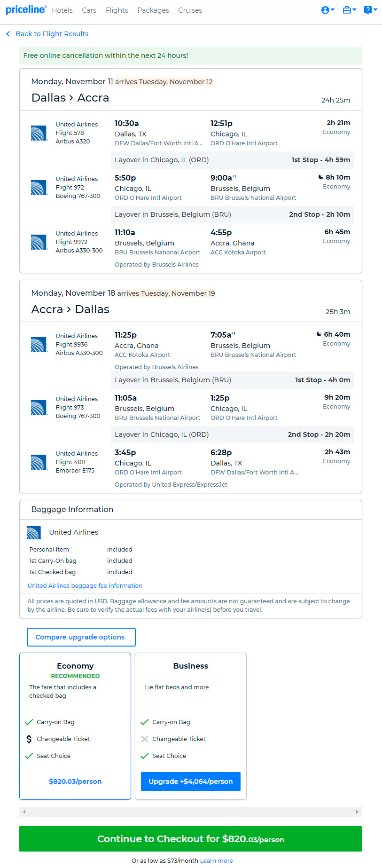
Task: Click the priceline logo
Action: click(x=26, y=10)
